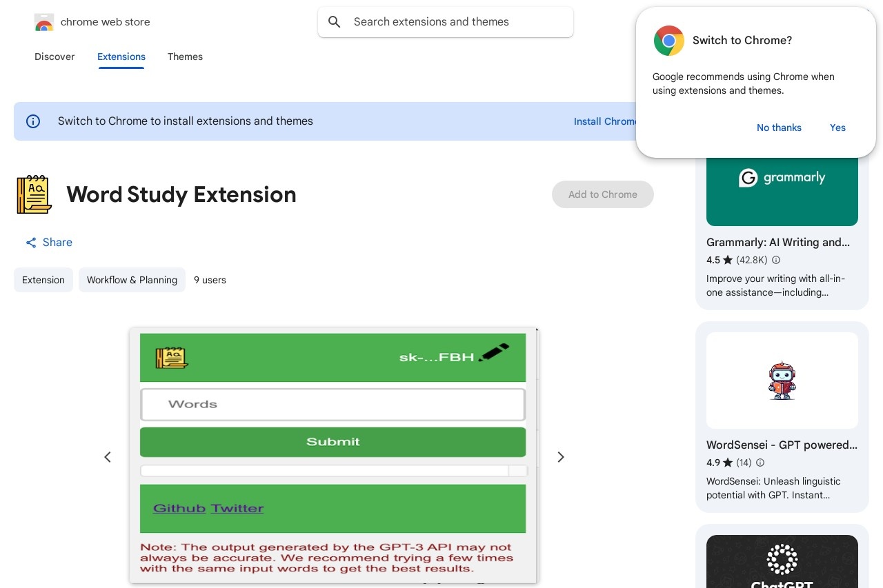Click the Extension category chip
883x588 pixels.
tap(43, 280)
